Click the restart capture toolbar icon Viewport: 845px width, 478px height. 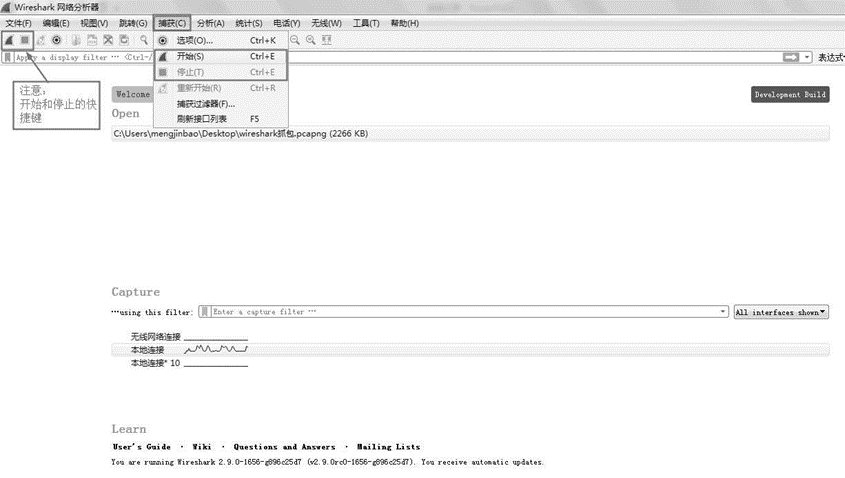click(x=41, y=40)
